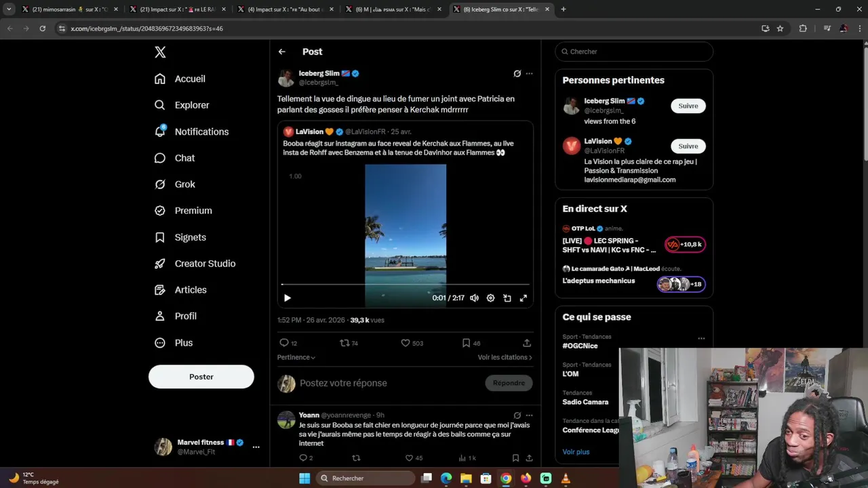Click the picture-in-picture video icon
Viewport: 868px width, 488px height.
pos(507,298)
